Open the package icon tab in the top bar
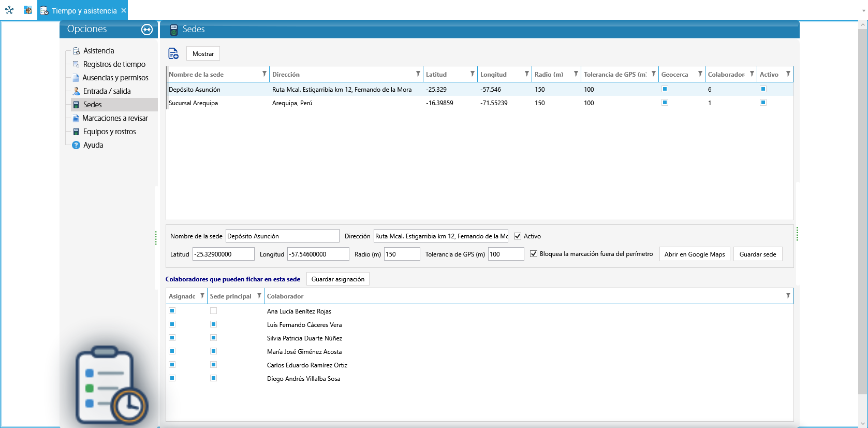868x428 pixels. point(28,10)
